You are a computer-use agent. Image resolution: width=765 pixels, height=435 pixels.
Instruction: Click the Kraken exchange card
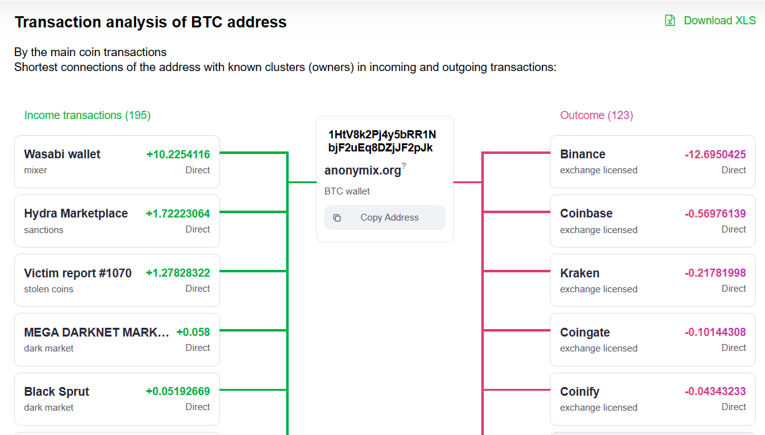tap(652, 280)
